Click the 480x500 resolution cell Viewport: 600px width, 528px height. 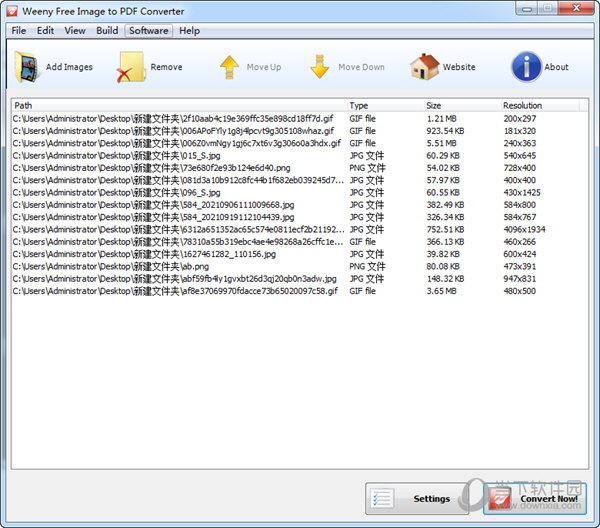point(520,291)
